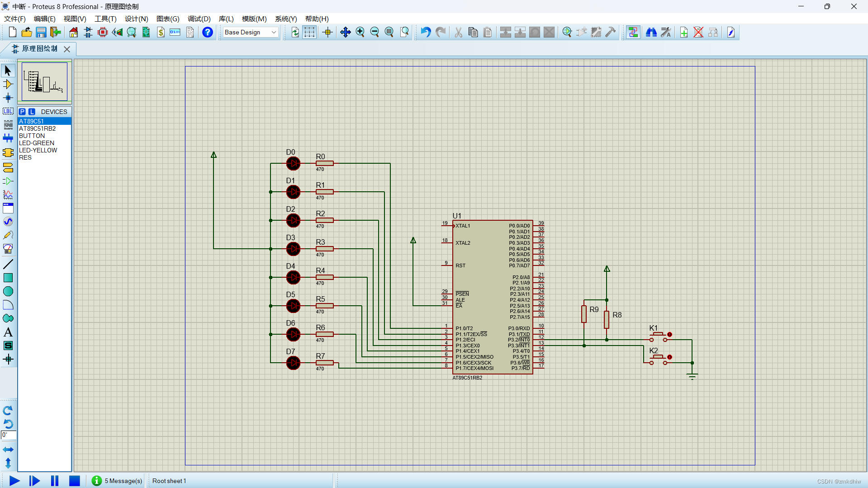Select the Buses Mode tool
The height and width of the screenshot is (488, 868).
click(x=8, y=138)
